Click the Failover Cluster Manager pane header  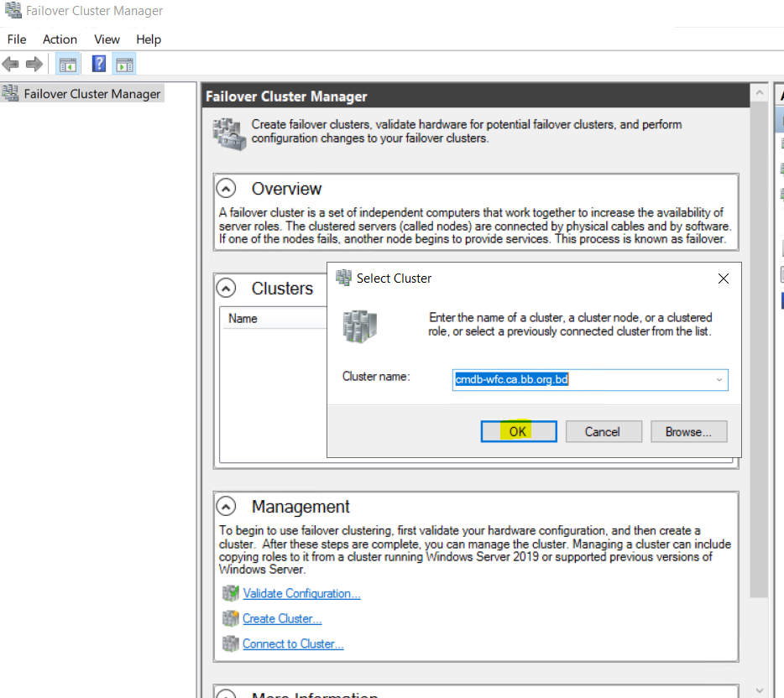pyautogui.click(x=476, y=96)
